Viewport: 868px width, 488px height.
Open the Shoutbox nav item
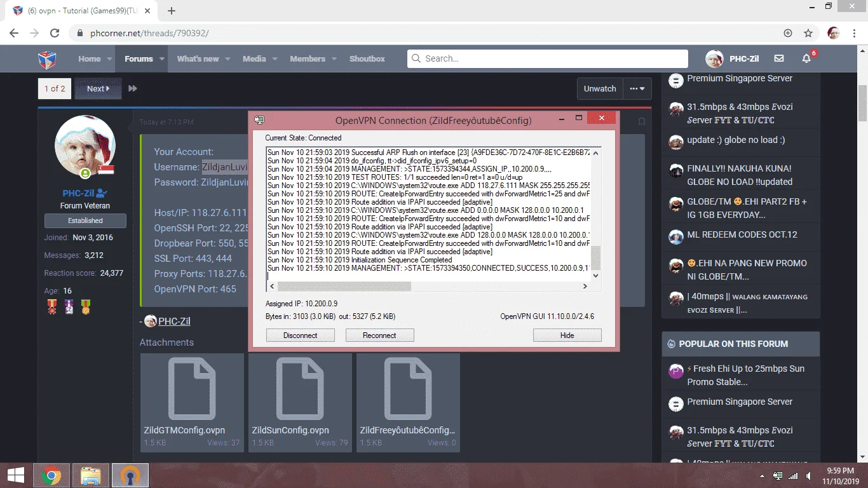point(367,59)
